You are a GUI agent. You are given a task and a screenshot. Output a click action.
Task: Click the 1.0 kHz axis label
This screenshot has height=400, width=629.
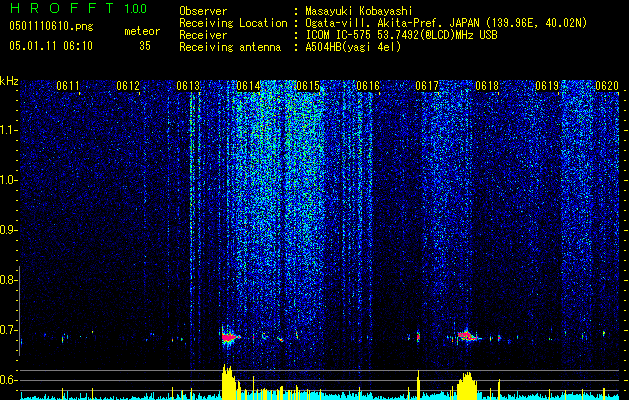7,180
